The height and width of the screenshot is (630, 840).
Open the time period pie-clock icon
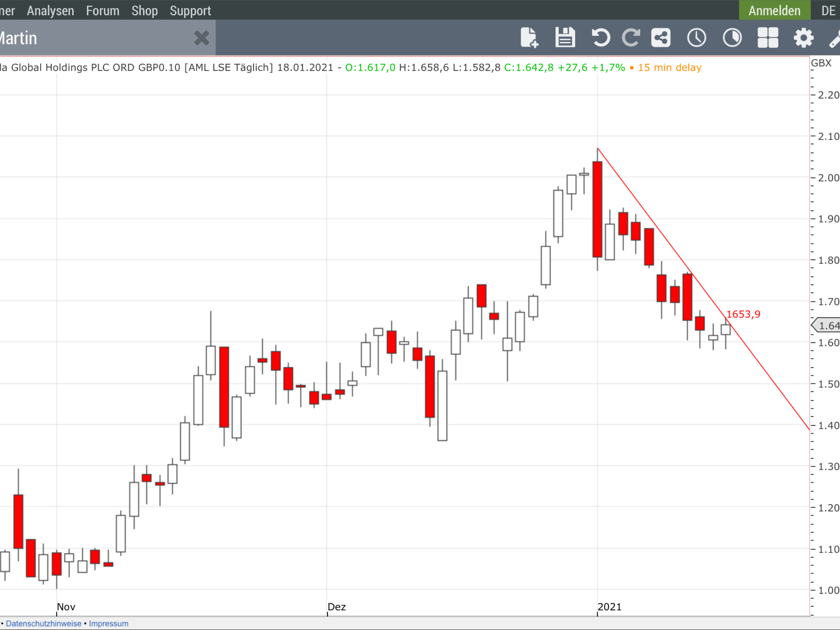coord(732,38)
